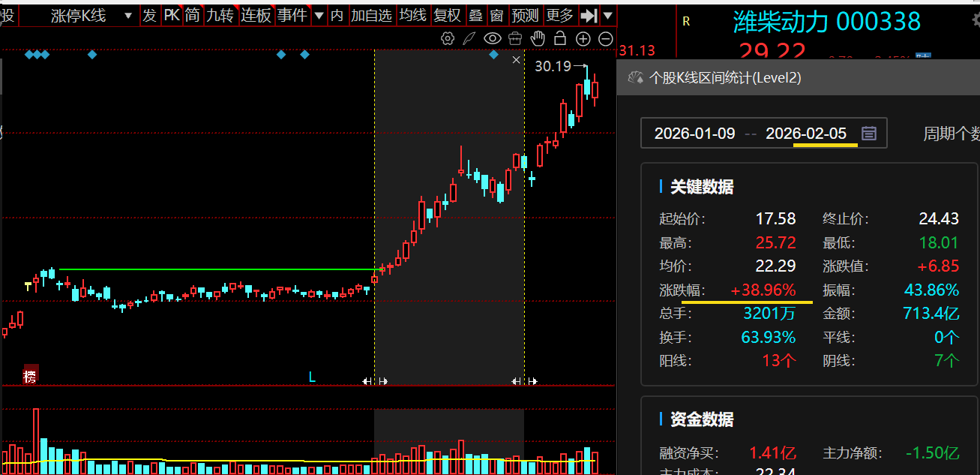Expand the rightmost toolbar dropdown arrow

(607, 16)
